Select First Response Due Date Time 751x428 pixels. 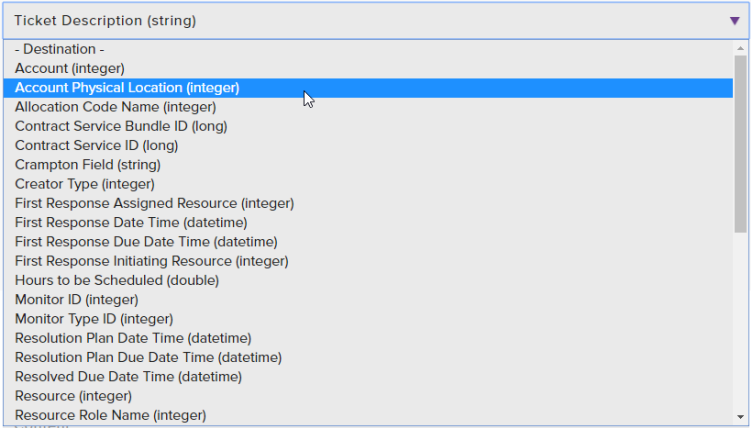point(146,242)
